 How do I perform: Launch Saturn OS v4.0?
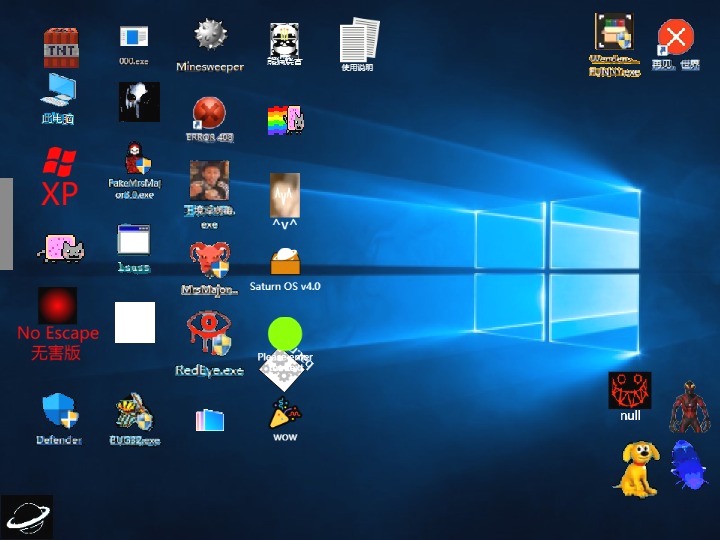[285, 270]
